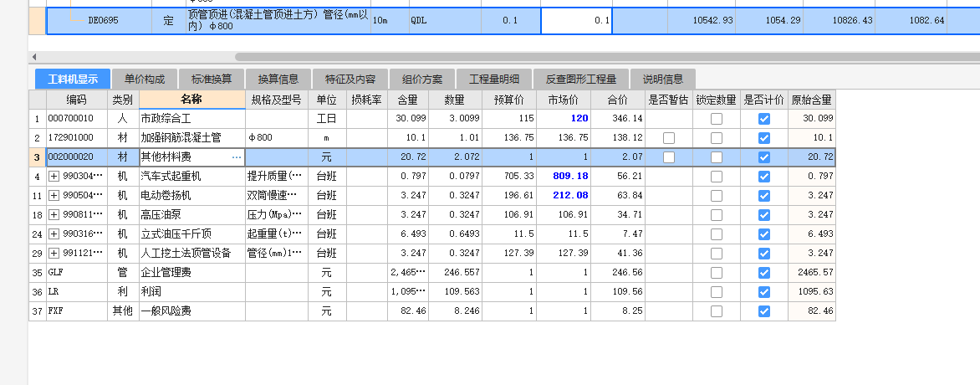Click 10542.93 value in DE0695 row
Screen dimensions: 980x385
coord(702,21)
